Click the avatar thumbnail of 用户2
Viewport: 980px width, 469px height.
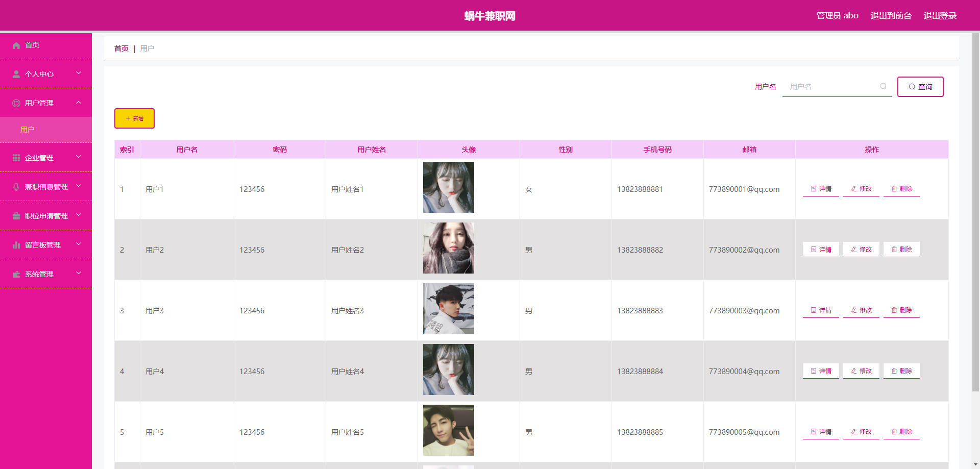tap(449, 248)
